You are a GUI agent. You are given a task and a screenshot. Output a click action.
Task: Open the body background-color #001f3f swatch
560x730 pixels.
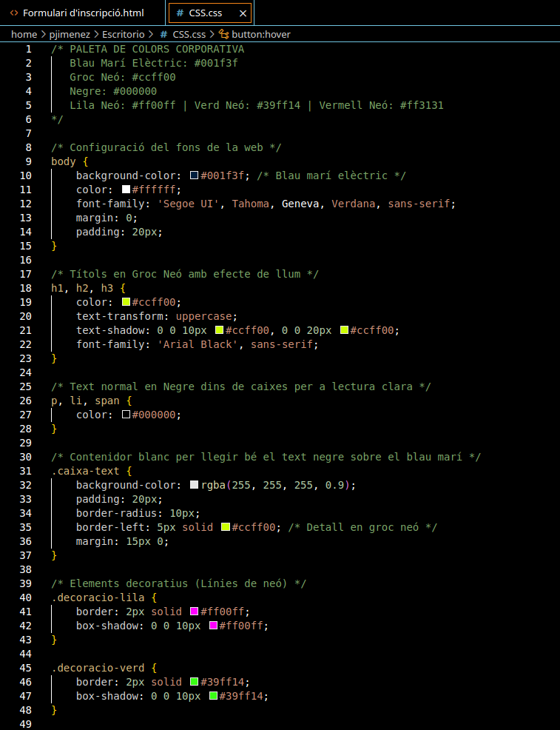(195, 175)
